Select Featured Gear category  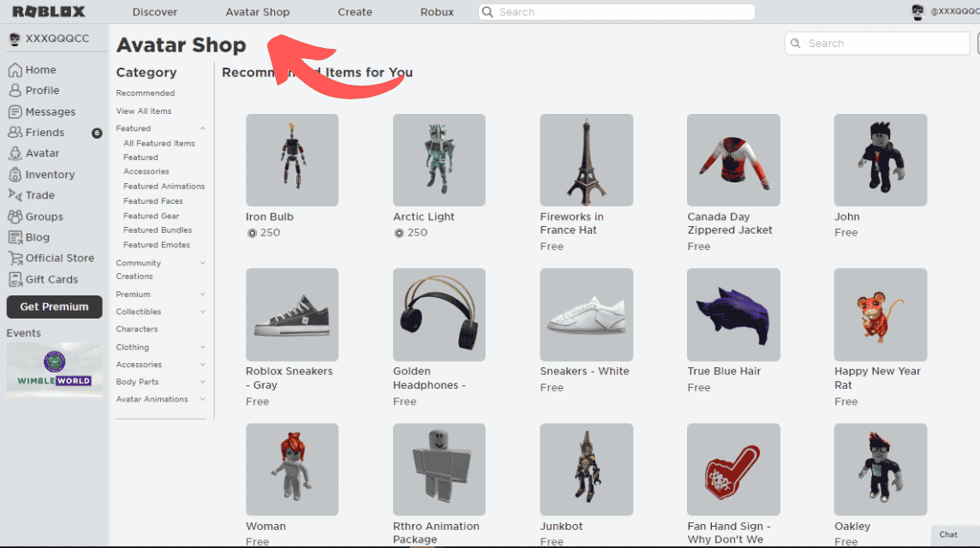pos(151,216)
